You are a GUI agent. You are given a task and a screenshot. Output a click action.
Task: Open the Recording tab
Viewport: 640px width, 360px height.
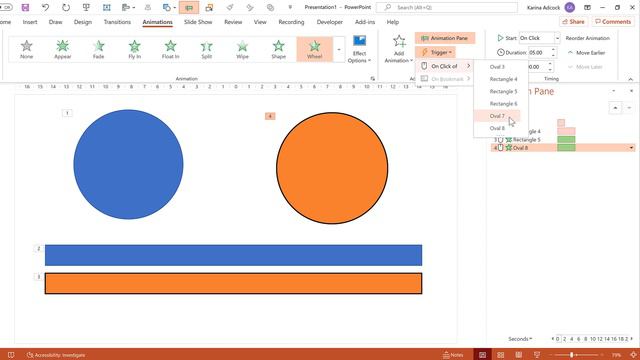pos(291,22)
